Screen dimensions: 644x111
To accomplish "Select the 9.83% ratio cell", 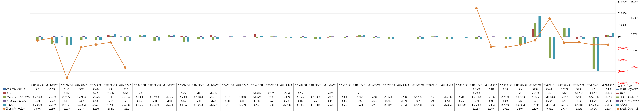I will [x=549, y=109].
